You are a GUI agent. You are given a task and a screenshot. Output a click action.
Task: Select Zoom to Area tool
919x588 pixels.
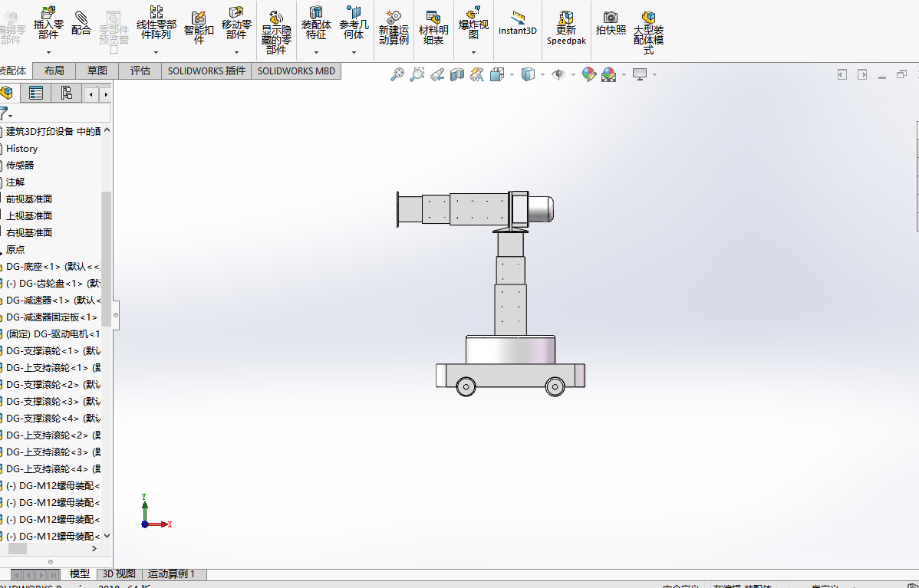pyautogui.click(x=417, y=74)
